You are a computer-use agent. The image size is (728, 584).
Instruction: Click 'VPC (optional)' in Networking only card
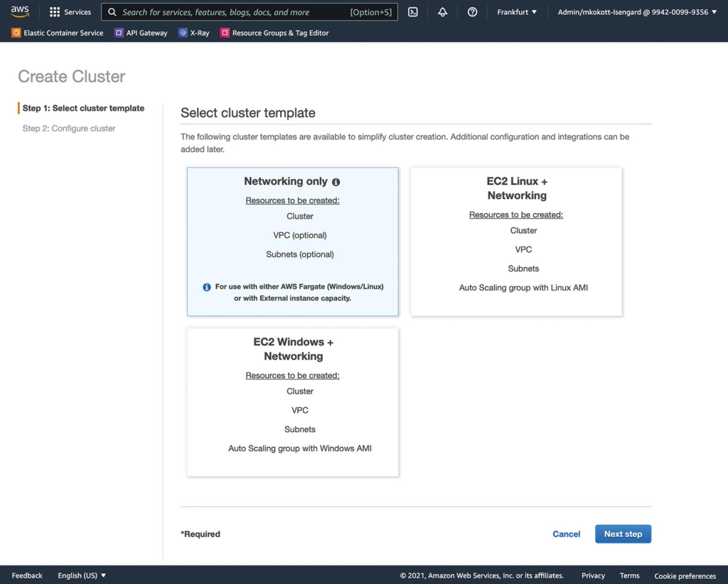pos(300,235)
